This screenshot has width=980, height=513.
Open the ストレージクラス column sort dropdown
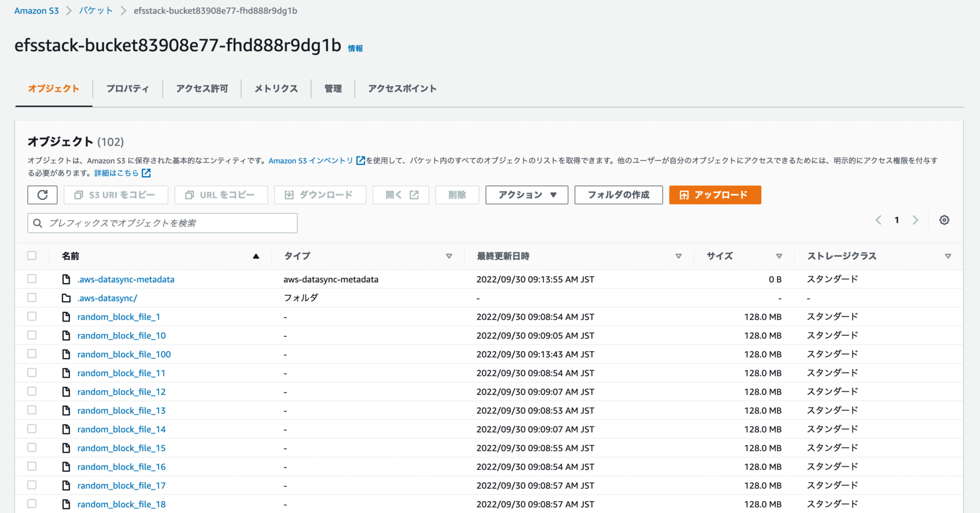point(948,256)
